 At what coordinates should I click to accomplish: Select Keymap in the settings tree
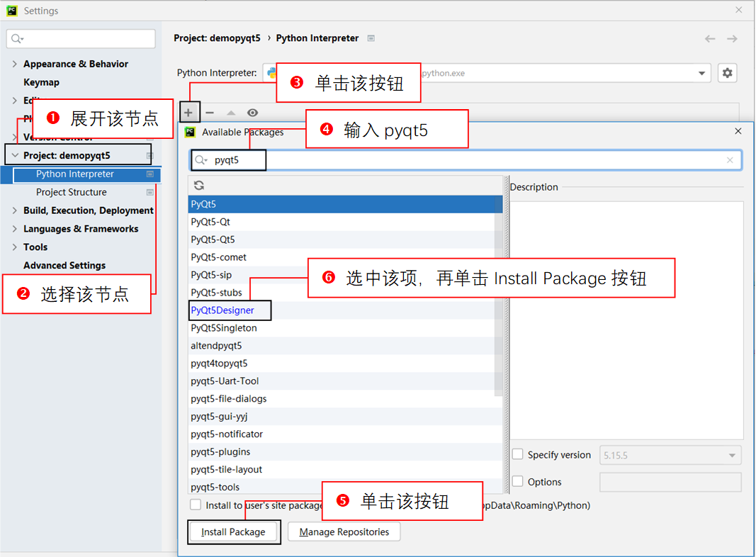pyautogui.click(x=42, y=82)
